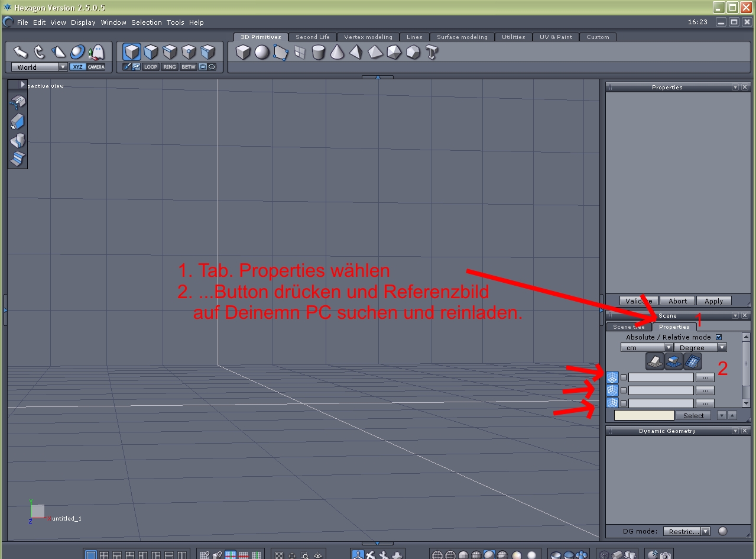Tick the third reference image checkbox
The image size is (756, 559).
coord(624,403)
